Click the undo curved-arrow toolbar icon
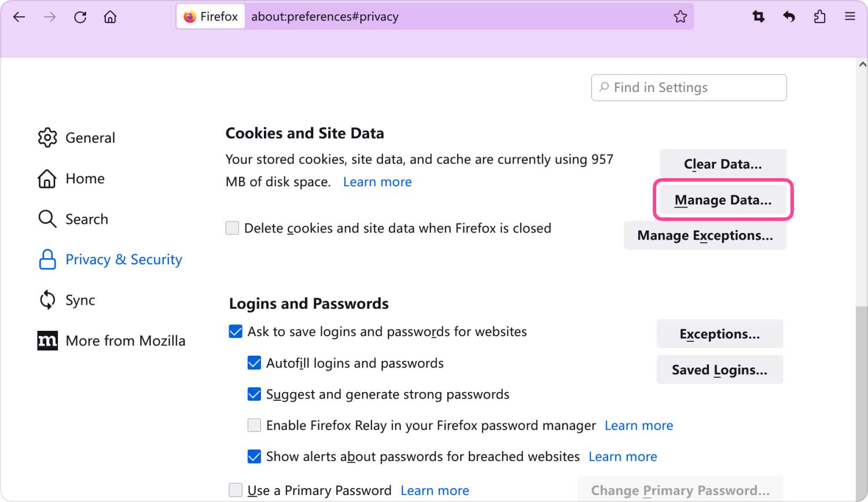 point(789,17)
